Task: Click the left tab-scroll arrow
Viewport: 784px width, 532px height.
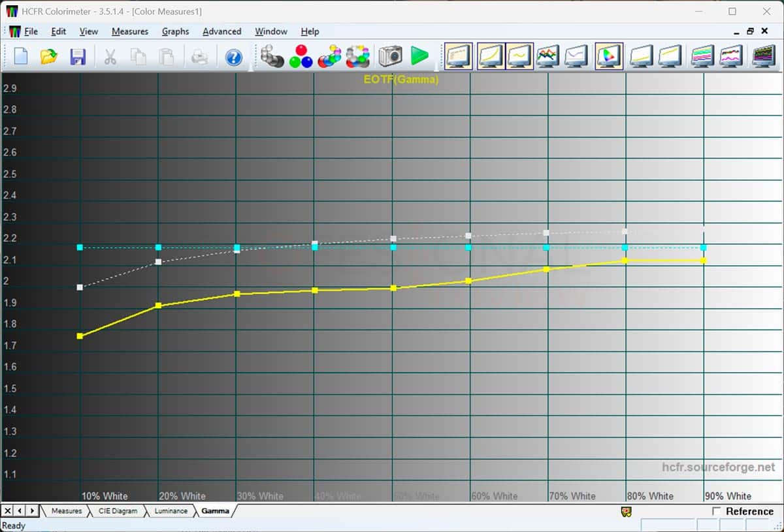Action: (x=20, y=510)
